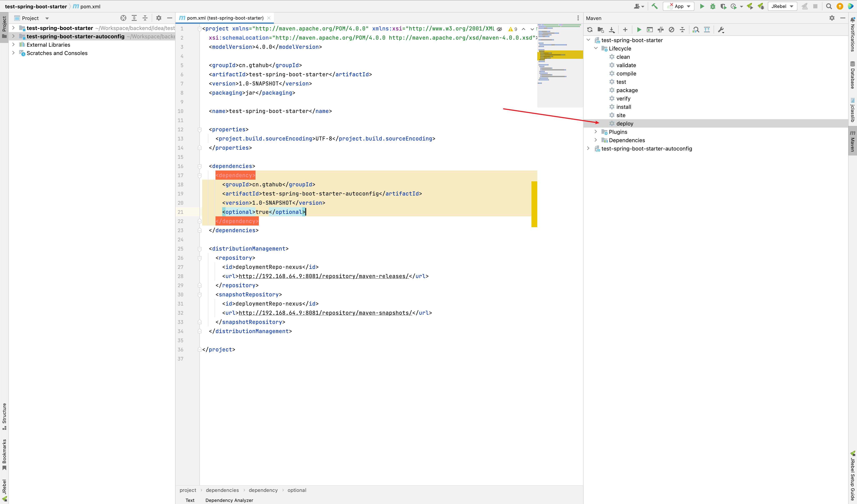Open the code-with-me user icon menu
The image size is (857, 504).
[x=639, y=6]
